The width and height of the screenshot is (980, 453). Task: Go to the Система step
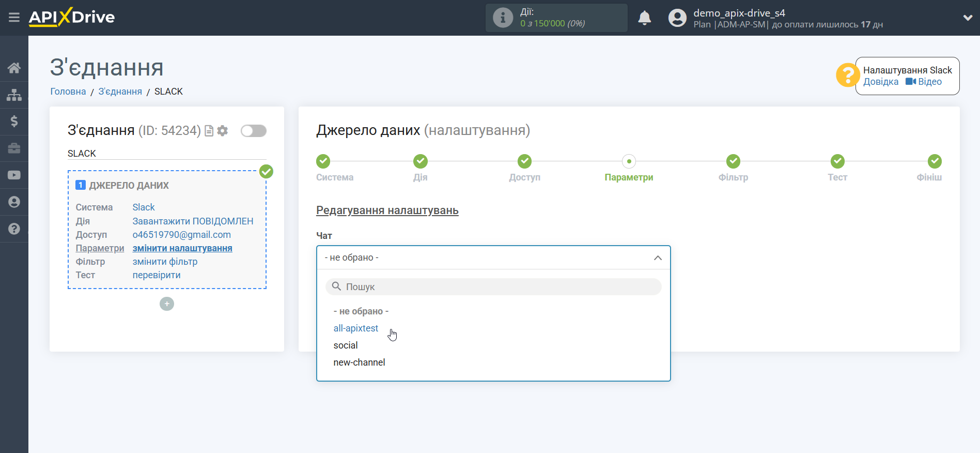coord(323,161)
